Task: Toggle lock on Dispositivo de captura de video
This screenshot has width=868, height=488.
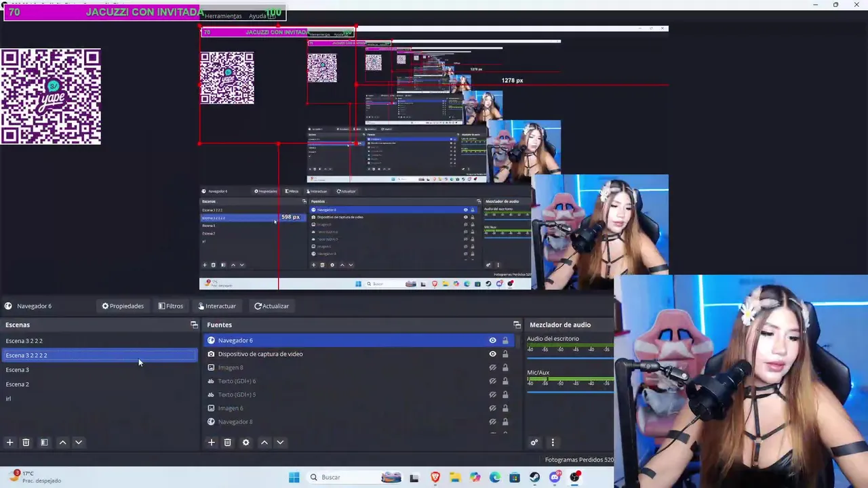Action: coord(505,354)
